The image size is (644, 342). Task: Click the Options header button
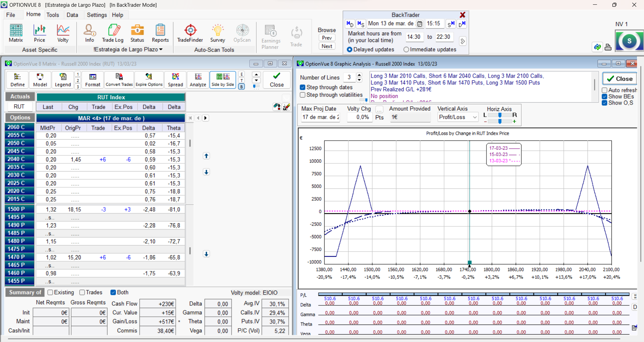[x=20, y=118]
